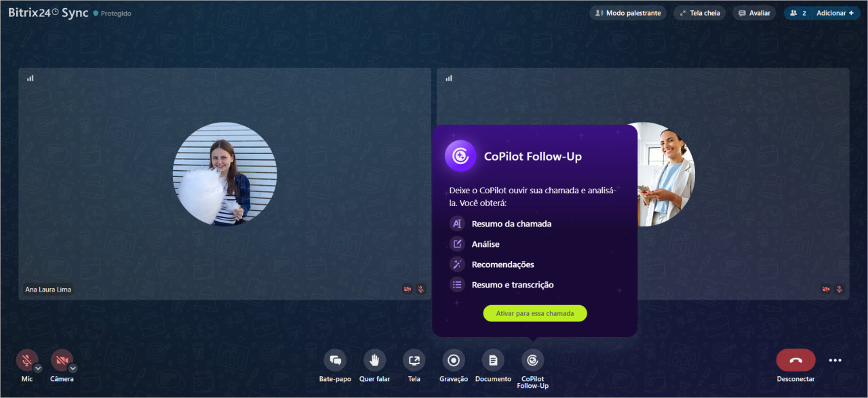Select the Recomendações text

503,264
